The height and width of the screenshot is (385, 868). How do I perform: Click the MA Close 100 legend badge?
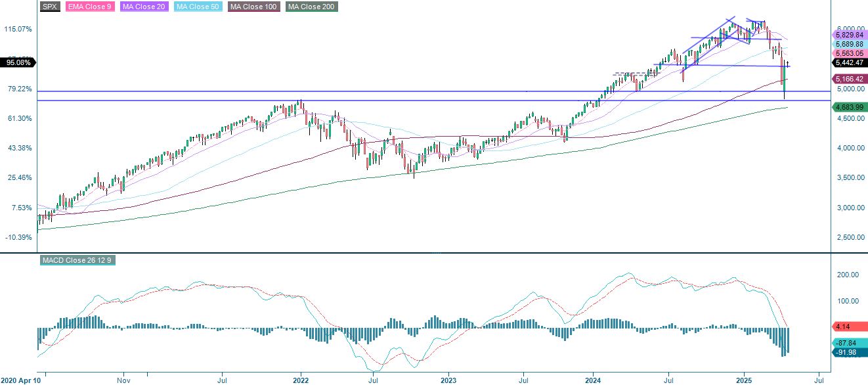(x=253, y=8)
